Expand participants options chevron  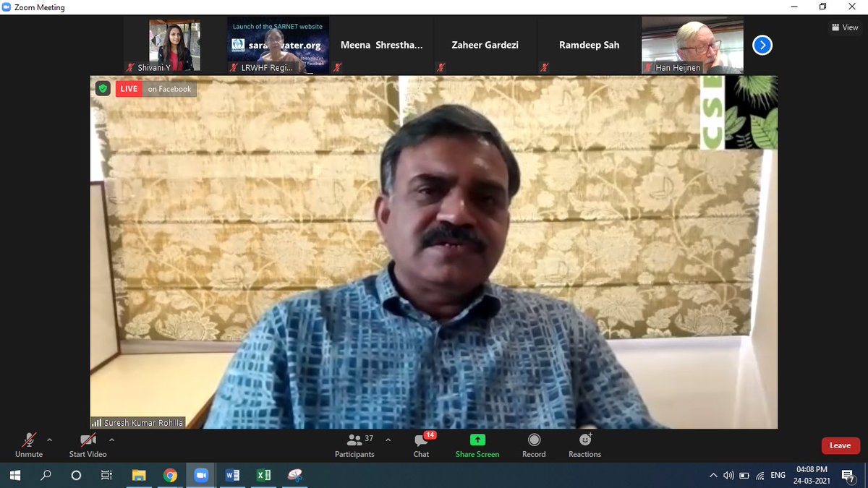[x=388, y=439]
